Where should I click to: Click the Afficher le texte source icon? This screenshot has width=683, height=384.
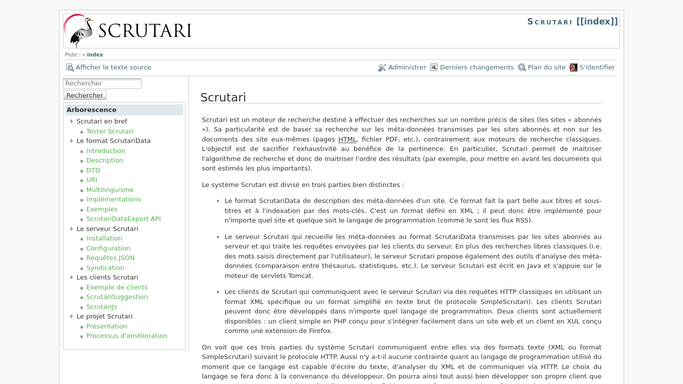pyautogui.click(x=70, y=67)
